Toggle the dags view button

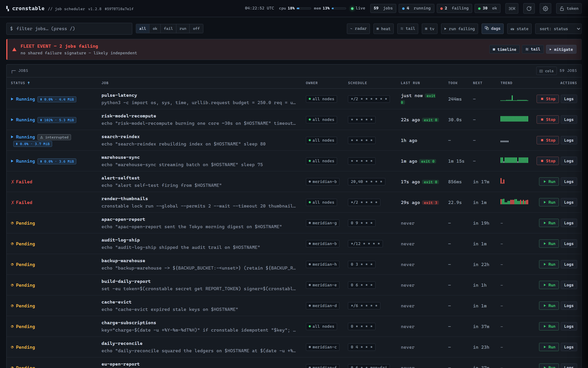tap(492, 29)
